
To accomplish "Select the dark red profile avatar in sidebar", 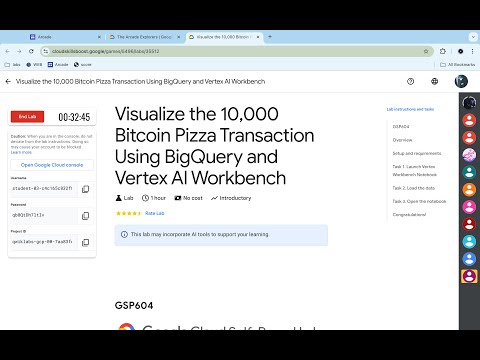I will [469, 224].
